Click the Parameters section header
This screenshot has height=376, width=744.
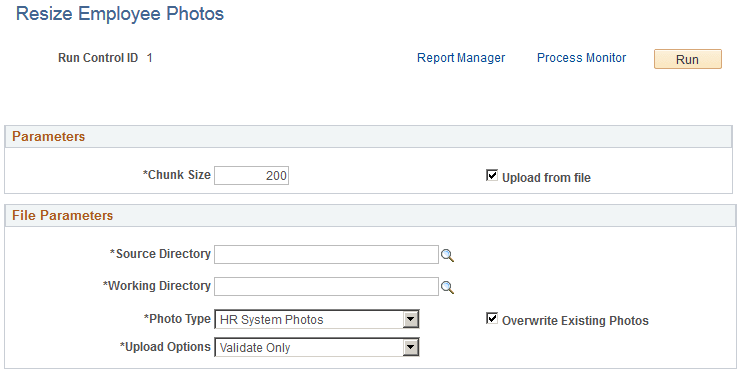pos(368,137)
